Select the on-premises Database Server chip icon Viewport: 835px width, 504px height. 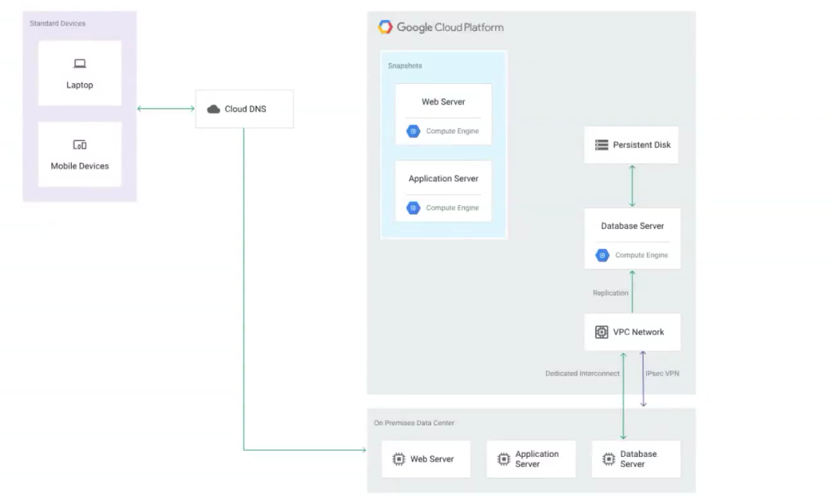608,459
